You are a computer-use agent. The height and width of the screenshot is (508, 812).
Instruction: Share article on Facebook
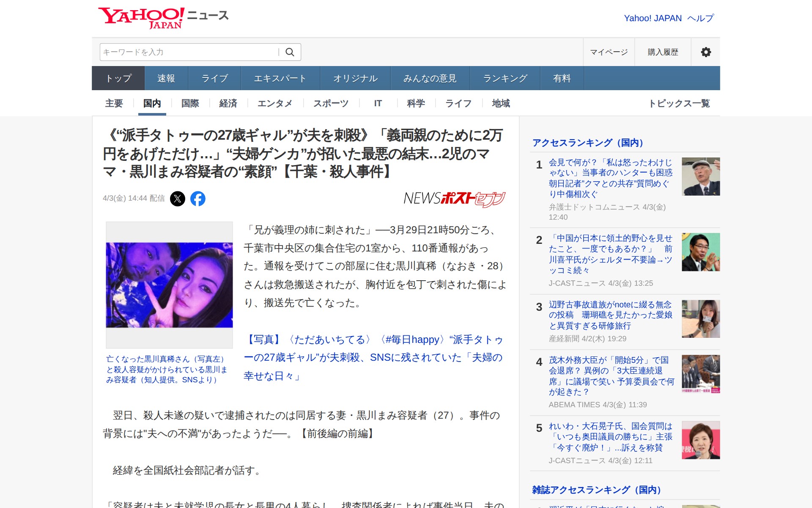click(198, 199)
